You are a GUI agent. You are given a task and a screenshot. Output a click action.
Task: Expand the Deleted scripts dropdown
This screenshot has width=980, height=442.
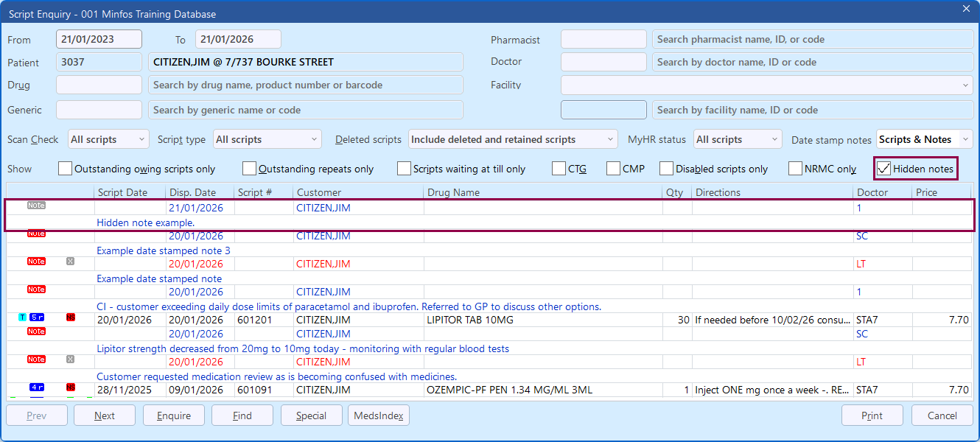pyautogui.click(x=513, y=139)
